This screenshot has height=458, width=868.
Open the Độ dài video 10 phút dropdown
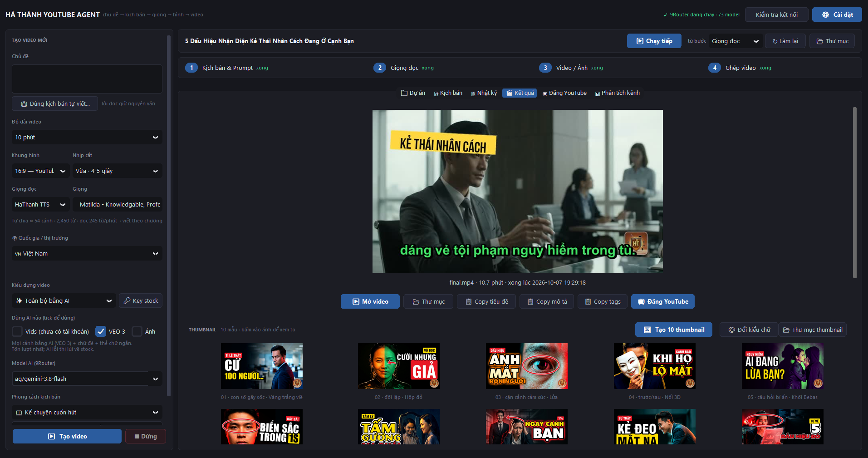click(87, 137)
